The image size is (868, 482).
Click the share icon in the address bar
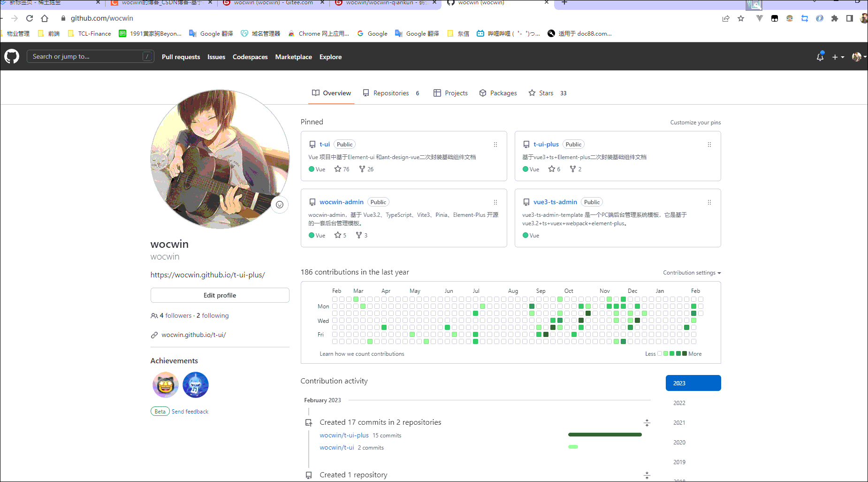tap(726, 18)
